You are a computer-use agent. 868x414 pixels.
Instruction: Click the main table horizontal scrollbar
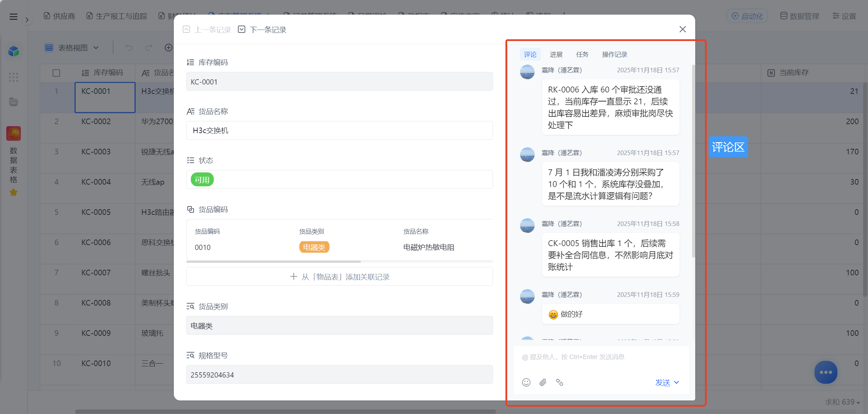point(285,411)
